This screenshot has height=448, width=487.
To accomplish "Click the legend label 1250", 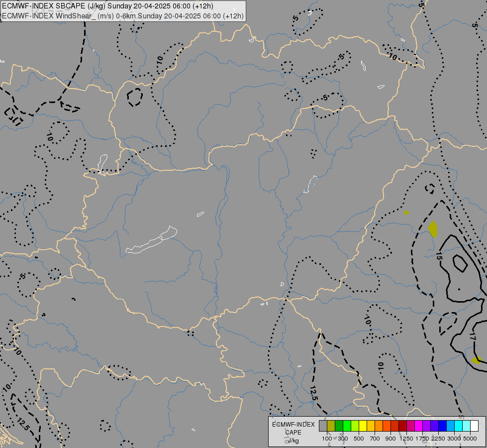I will click(x=406, y=439).
